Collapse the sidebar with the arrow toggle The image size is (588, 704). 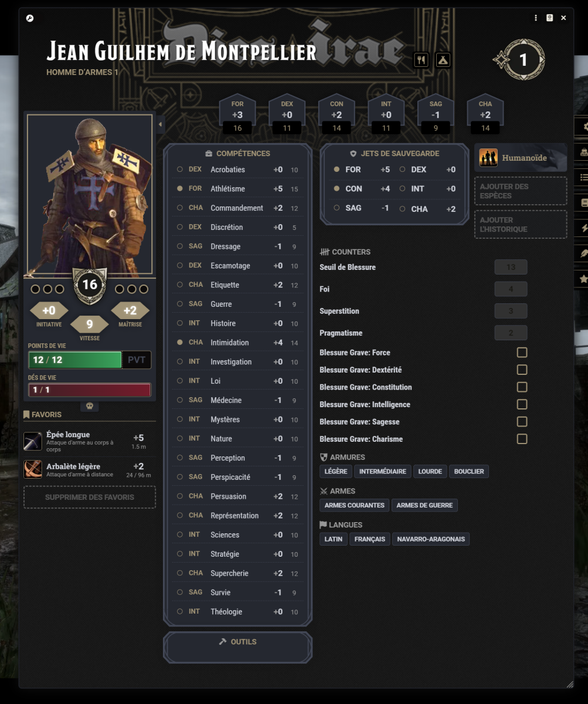(161, 124)
